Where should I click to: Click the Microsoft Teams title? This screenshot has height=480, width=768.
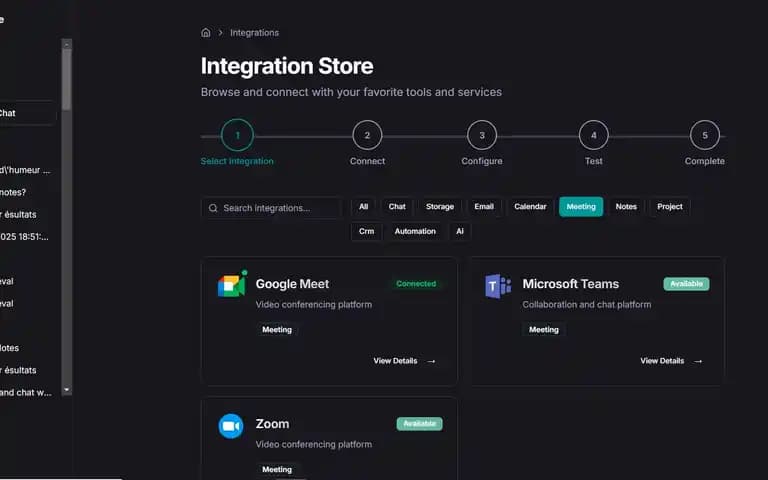click(571, 284)
